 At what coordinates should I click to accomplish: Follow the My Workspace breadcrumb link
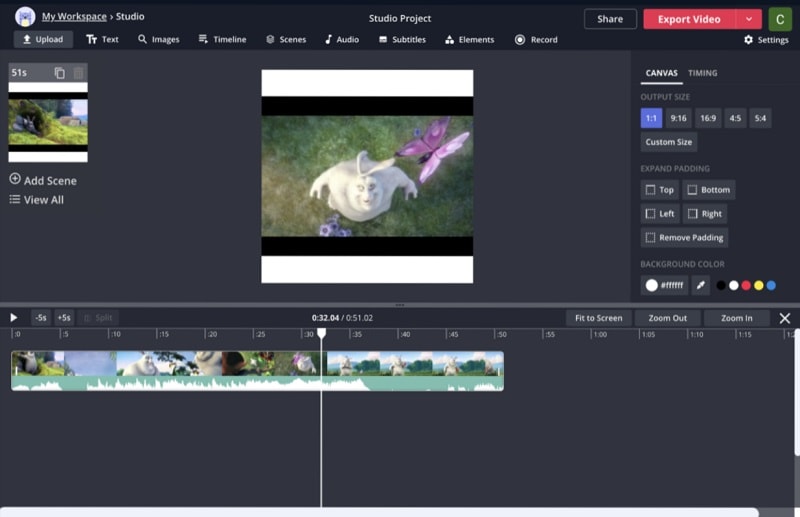click(x=74, y=16)
